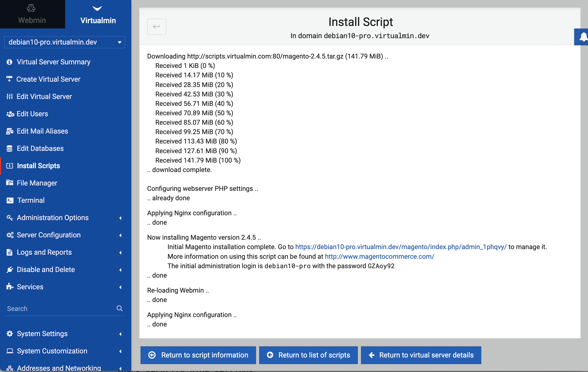Click the Terminal prompt icon
This screenshot has width=588, height=372.
(x=10, y=200)
